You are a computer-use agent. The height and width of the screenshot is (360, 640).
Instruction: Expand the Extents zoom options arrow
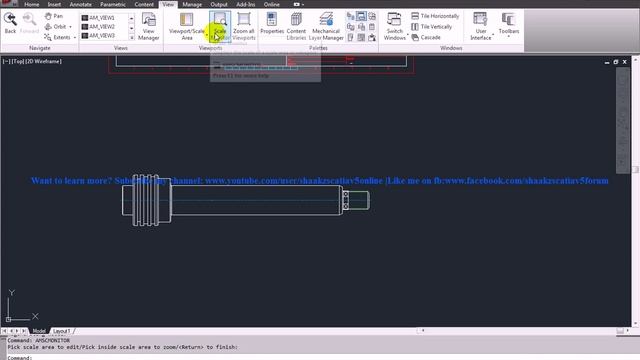click(x=75, y=38)
